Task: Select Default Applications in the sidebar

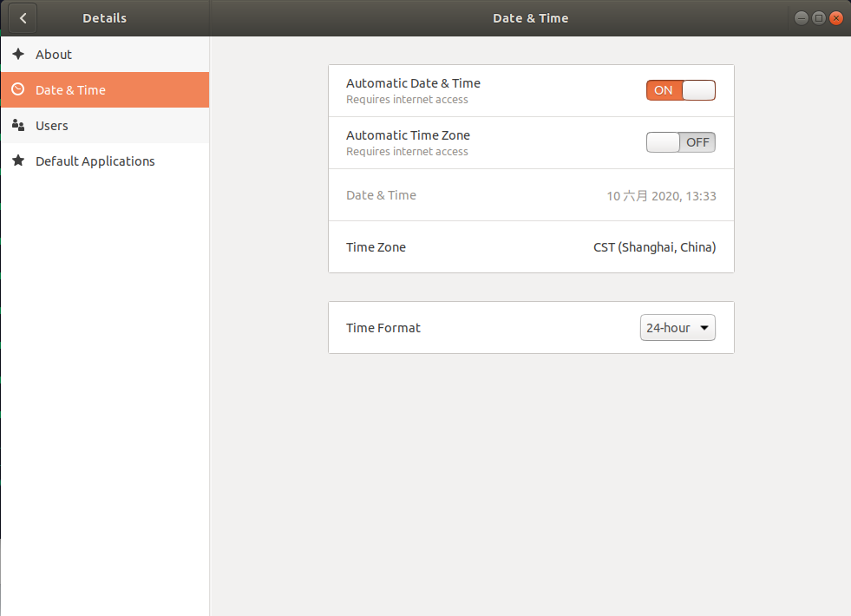Action: [x=105, y=161]
